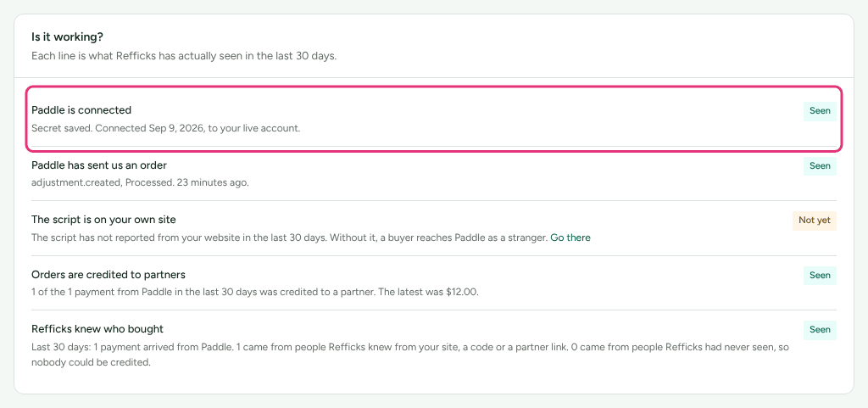Select the 'Is it working?' heading
868x408 pixels.
point(67,37)
